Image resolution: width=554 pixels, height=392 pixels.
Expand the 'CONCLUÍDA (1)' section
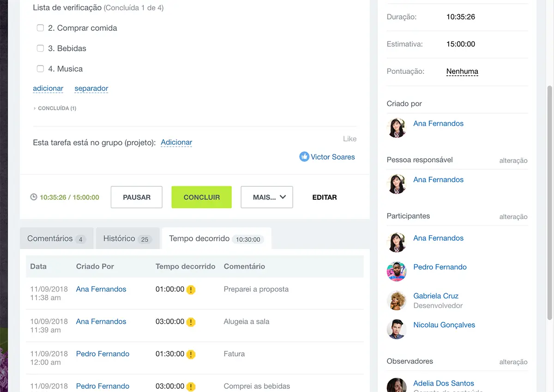(x=54, y=108)
